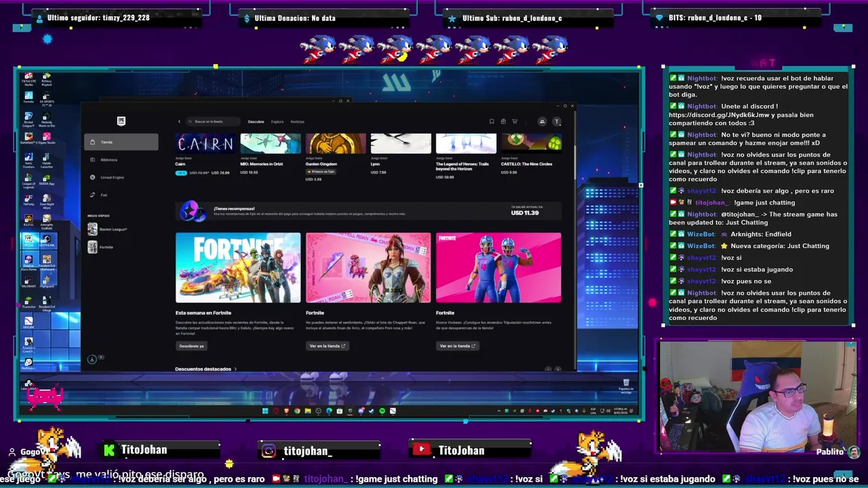Open Unreal Engine in the Epic sidebar

[x=121, y=177]
